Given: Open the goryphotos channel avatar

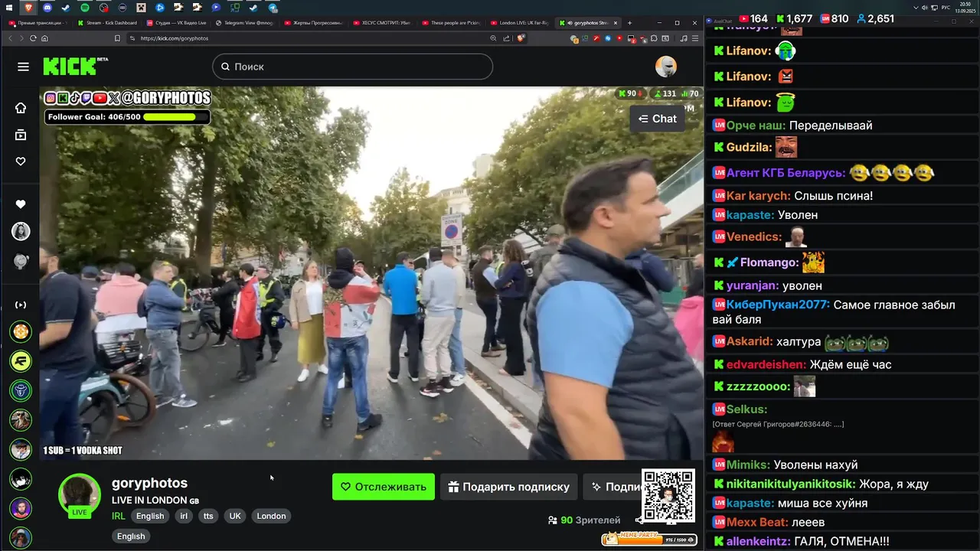Looking at the screenshot, I should (x=80, y=494).
